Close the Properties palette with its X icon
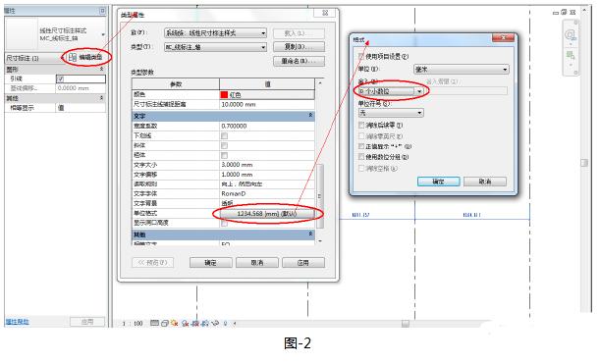Screen dimensions: 600x364 (102, 11)
